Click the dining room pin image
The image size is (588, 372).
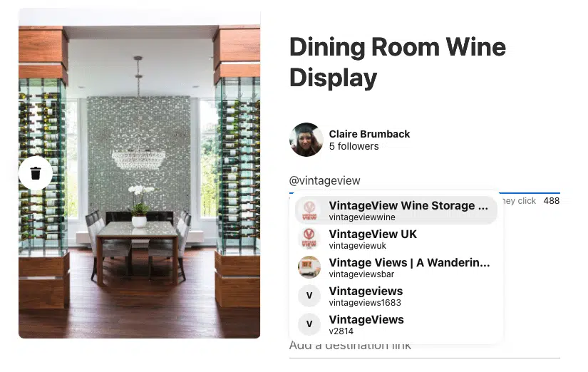click(140, 173)
